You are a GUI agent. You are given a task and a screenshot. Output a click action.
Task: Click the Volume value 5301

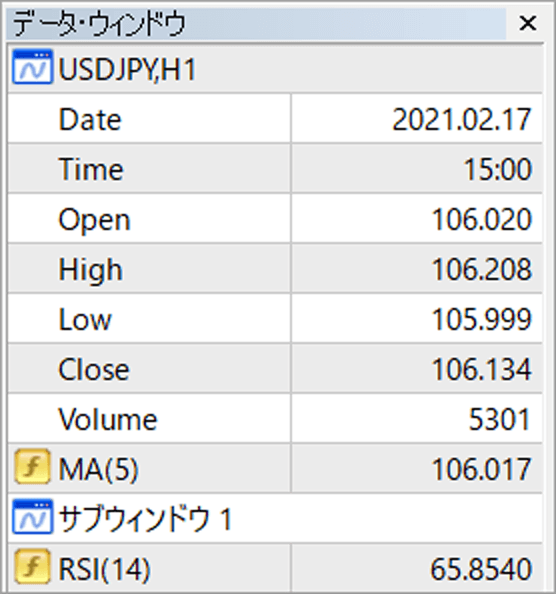click(500, 419)
